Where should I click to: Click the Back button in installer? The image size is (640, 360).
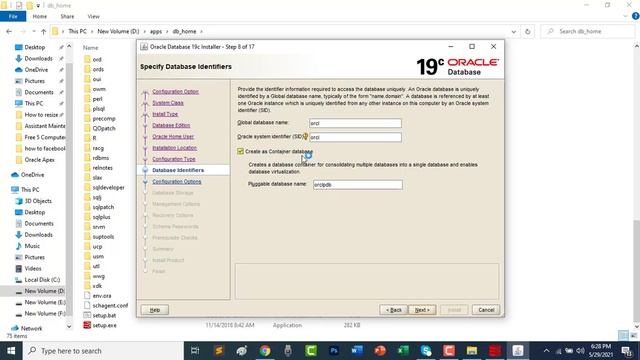pyautogui.click(x=393, y=310)
